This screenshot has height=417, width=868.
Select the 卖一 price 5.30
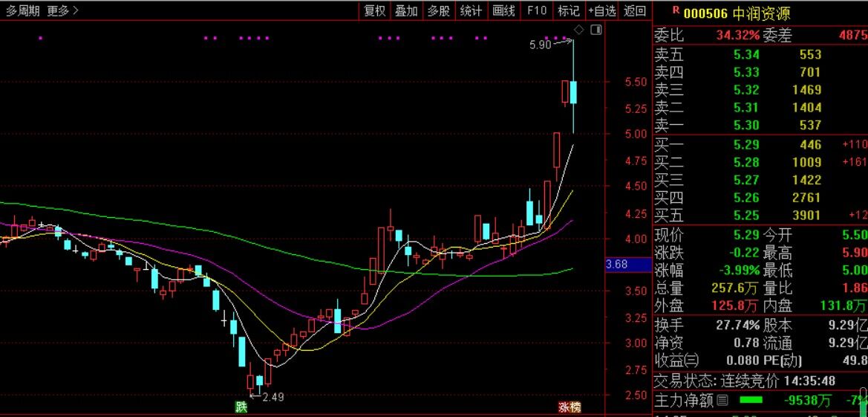click(x=746, y=125)
